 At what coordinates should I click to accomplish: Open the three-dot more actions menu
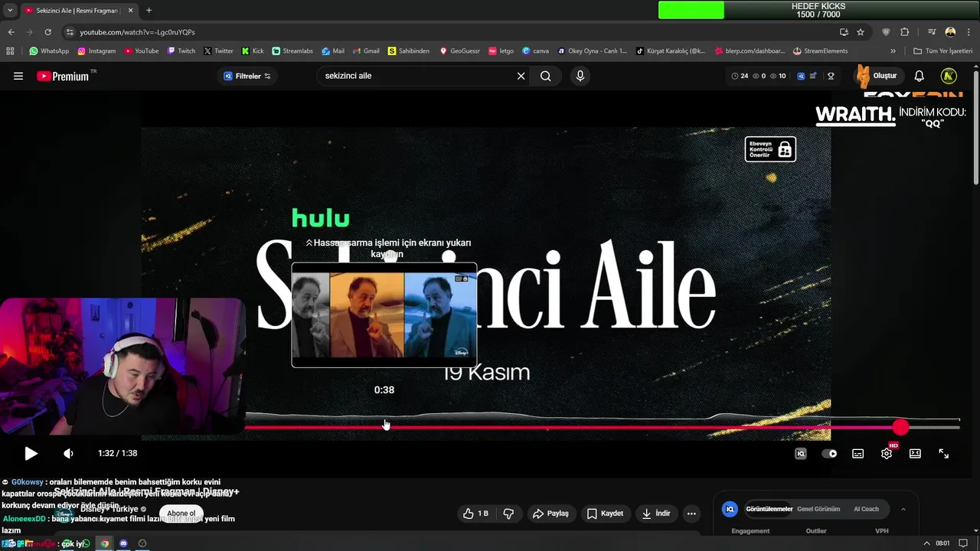tap(691, 514)
